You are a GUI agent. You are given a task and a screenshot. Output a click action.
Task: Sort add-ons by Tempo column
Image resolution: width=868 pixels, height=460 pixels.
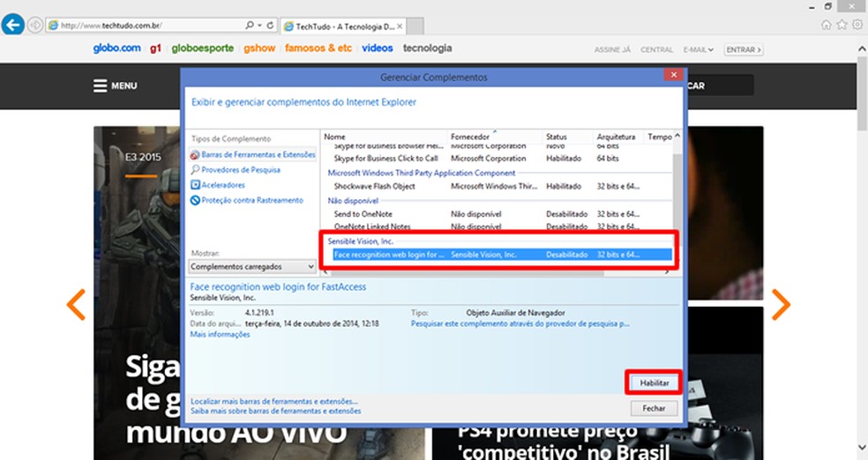(659, 137)
